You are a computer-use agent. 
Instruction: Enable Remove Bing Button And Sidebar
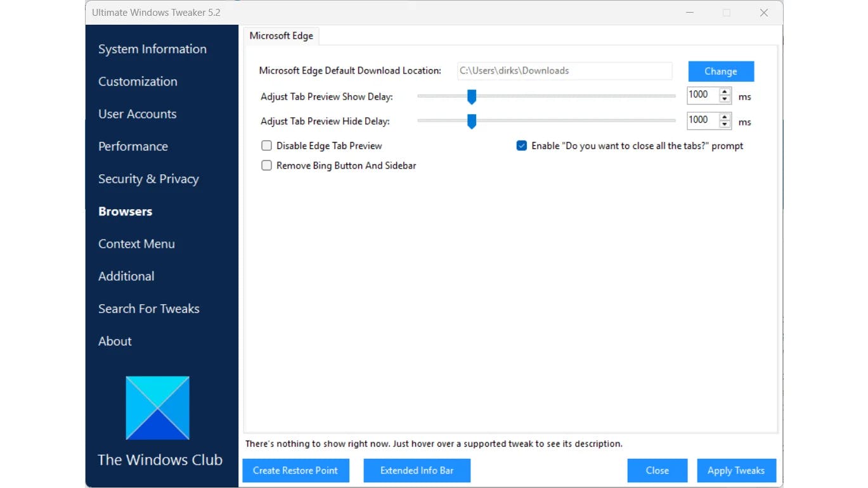tap(267, 165)
